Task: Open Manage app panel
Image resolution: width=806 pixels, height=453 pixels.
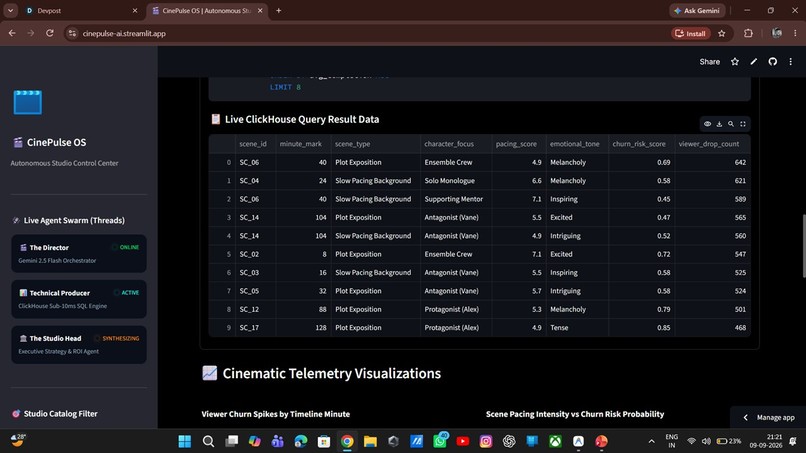Action: click(x=770, y=418)
